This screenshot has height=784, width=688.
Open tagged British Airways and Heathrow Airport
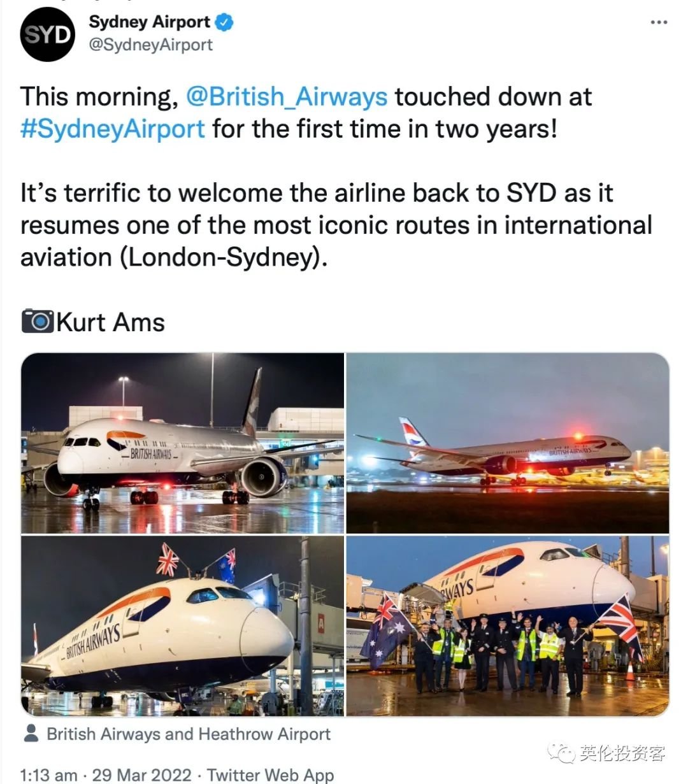(x=189, y=734)
